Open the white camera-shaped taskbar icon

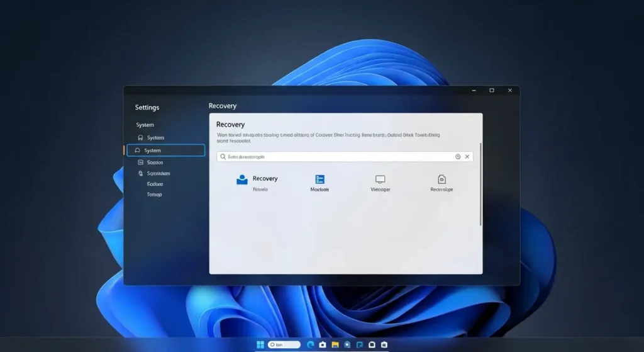(323, 344)
